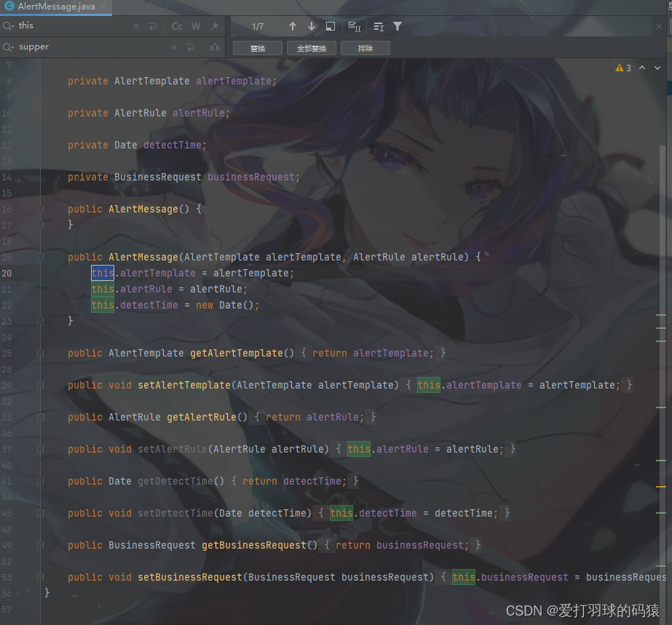Collapse the AlertMessage() constructor at line 16
This screenshot has width=672, height=625.
[x=40, y=209]
